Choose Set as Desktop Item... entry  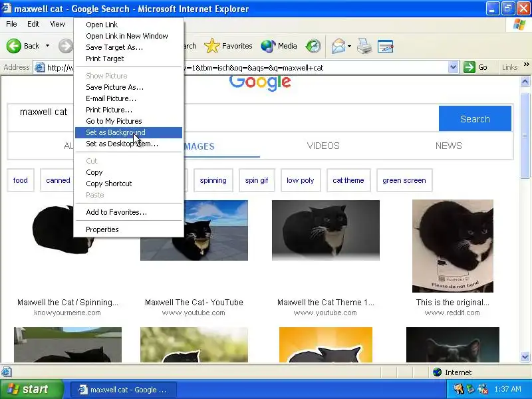pos(128,144)
